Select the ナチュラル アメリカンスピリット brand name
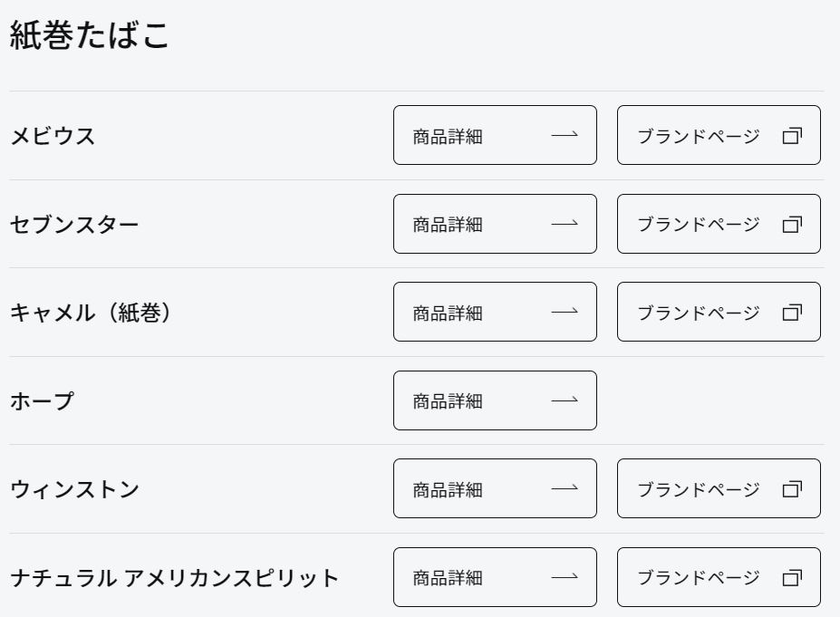The image size is (840, 617). 175,578
